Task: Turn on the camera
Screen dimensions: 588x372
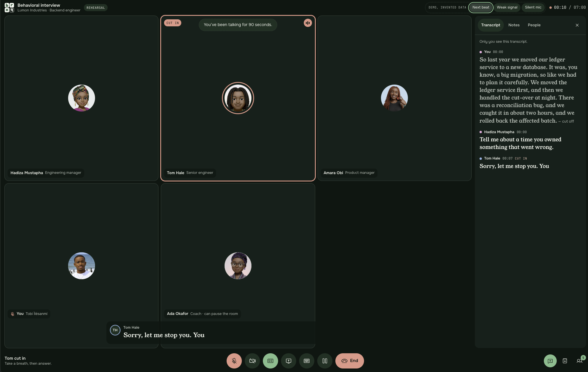Action: click(x=252, y=361)
